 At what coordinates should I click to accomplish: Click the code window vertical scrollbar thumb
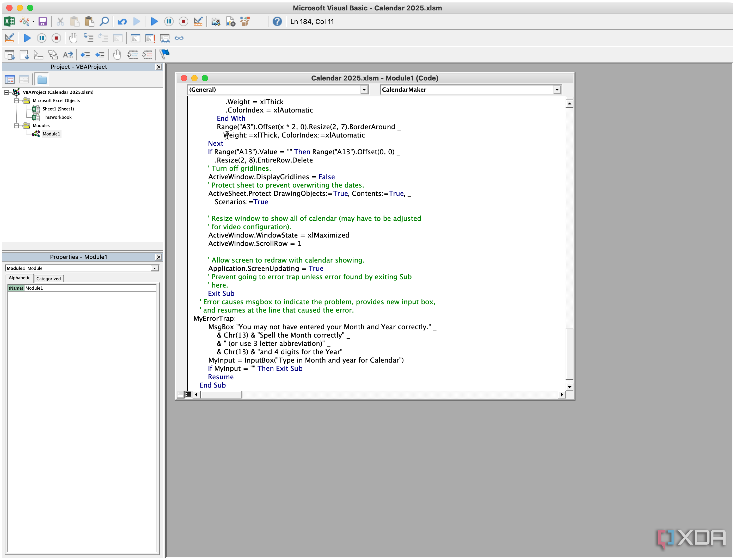click(569, 353)
